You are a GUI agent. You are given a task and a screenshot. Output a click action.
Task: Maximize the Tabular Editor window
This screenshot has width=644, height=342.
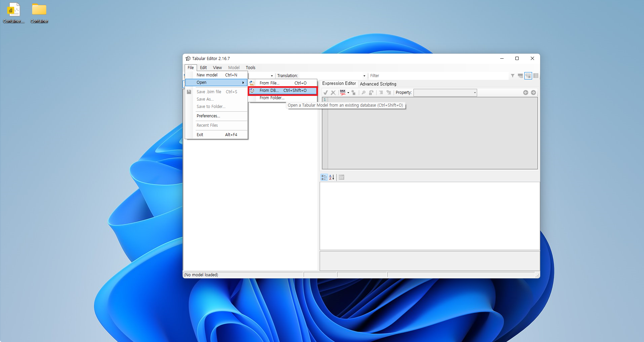[x=517, y=58]
